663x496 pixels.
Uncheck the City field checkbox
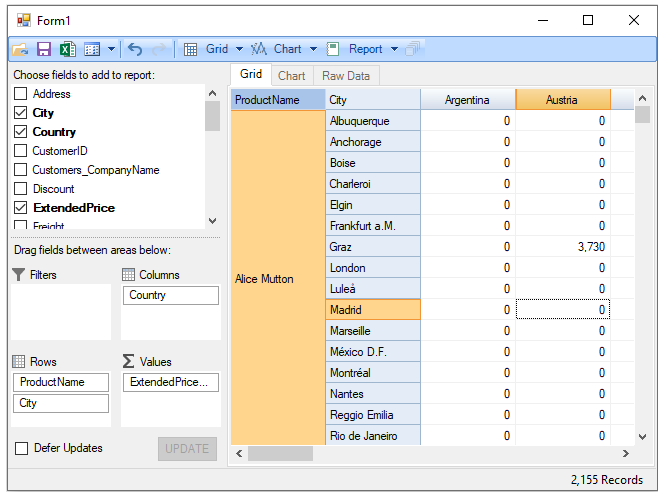tap(21, 113)
